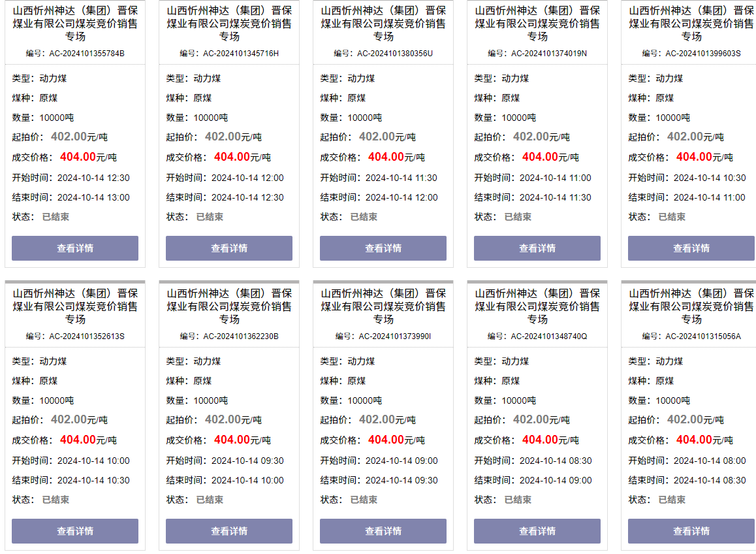The width and height of the screenshot is (756, 554).
Task: Select 结束时间 value 2024-10-14 11:30
Action: coord(556,197)
